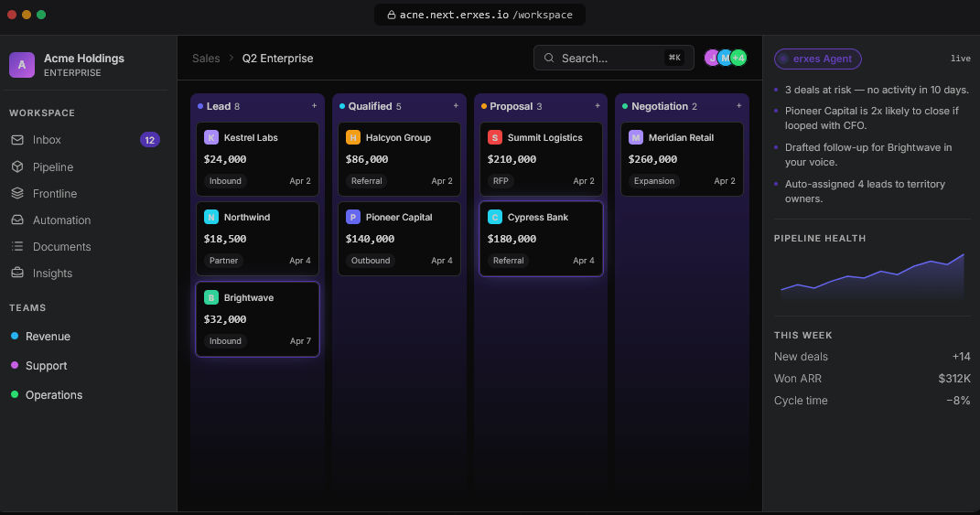Click the Won ARR $312K value

954,379
